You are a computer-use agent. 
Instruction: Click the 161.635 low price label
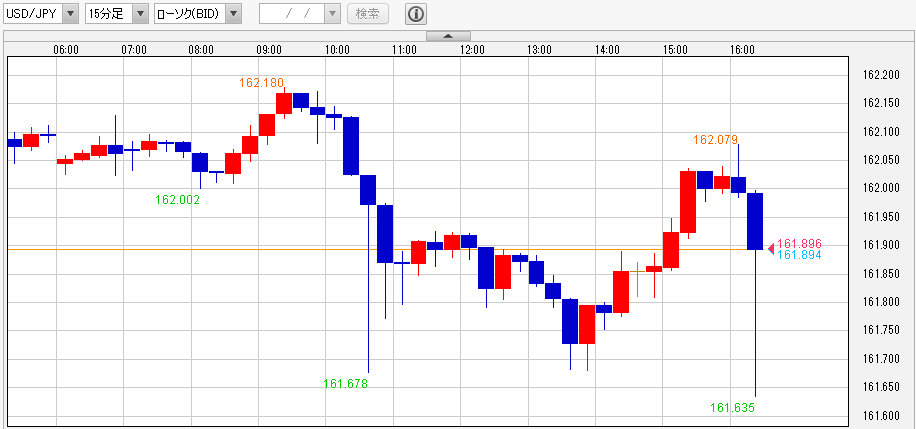[733, 408]
